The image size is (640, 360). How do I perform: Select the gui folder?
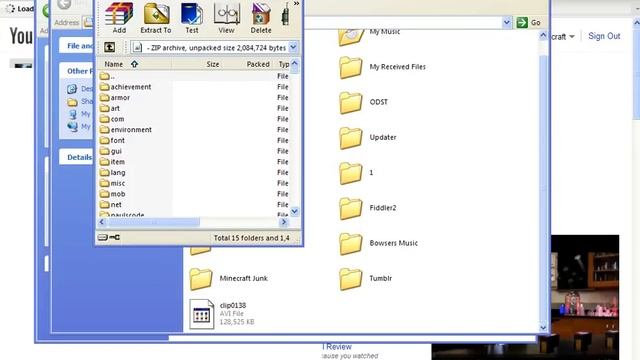111,151
